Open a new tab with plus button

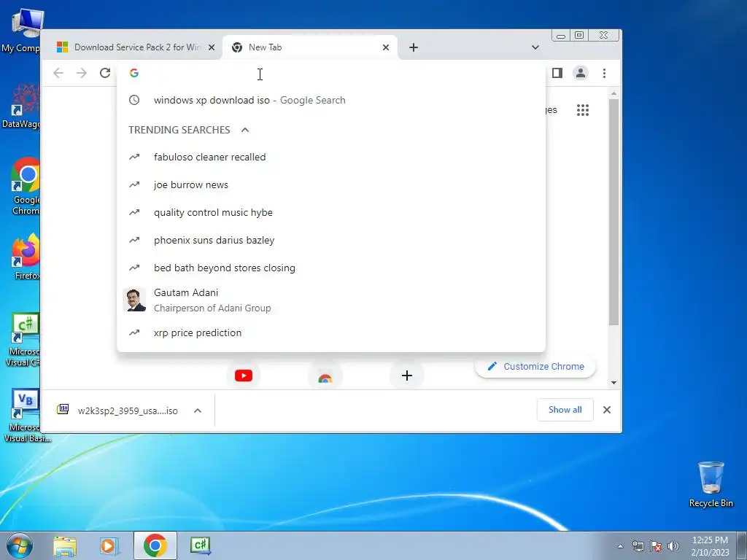click(x=414, y=47)
